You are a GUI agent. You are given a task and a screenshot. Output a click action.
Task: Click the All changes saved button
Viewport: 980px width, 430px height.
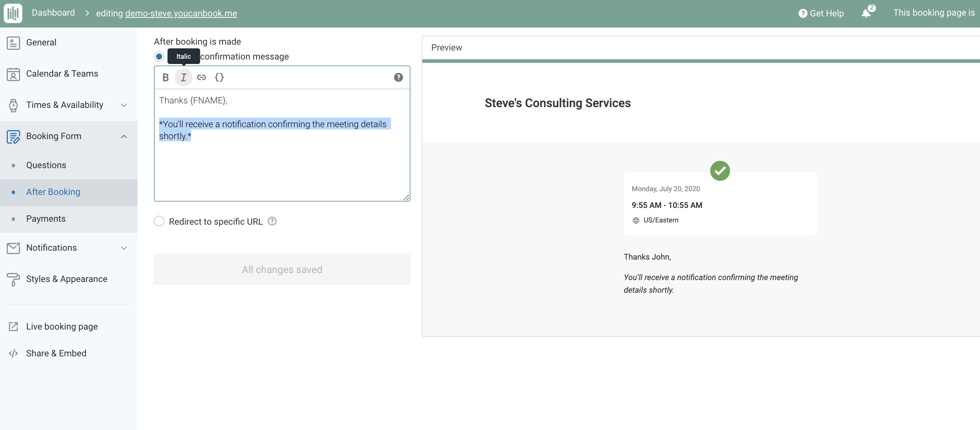(282, 269)
